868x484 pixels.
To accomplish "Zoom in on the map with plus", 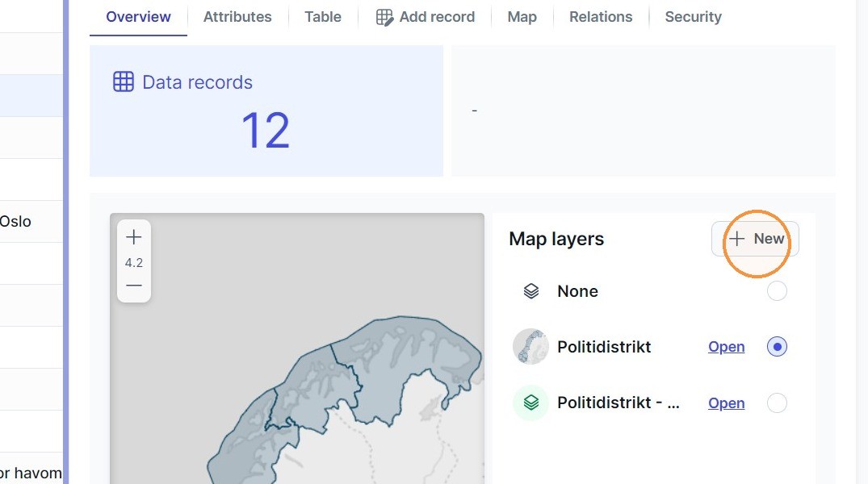I will pos(133,237).
